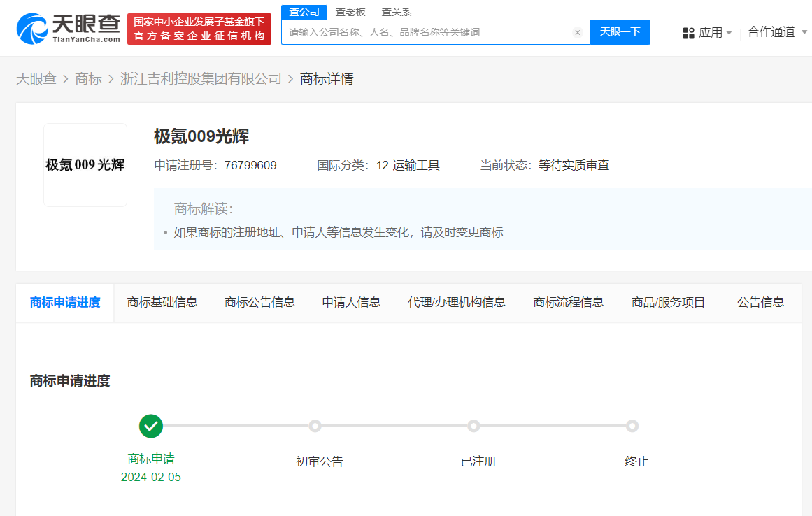Open the 申请人信息 tab
The image size is (812, 516).
[x=351, y=302]
